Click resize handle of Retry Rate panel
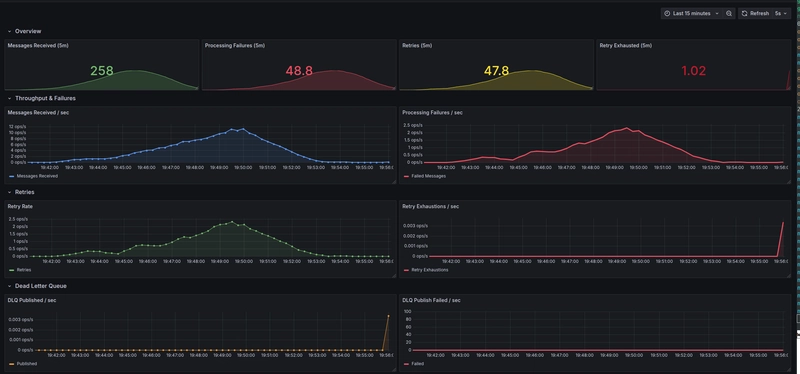 pos(393,276)
